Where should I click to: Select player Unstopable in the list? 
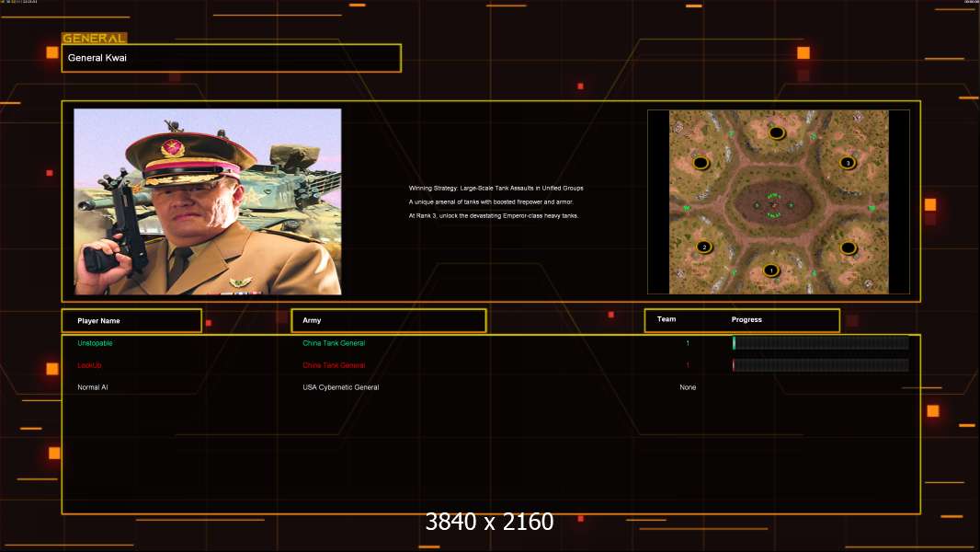pos(96,343)
